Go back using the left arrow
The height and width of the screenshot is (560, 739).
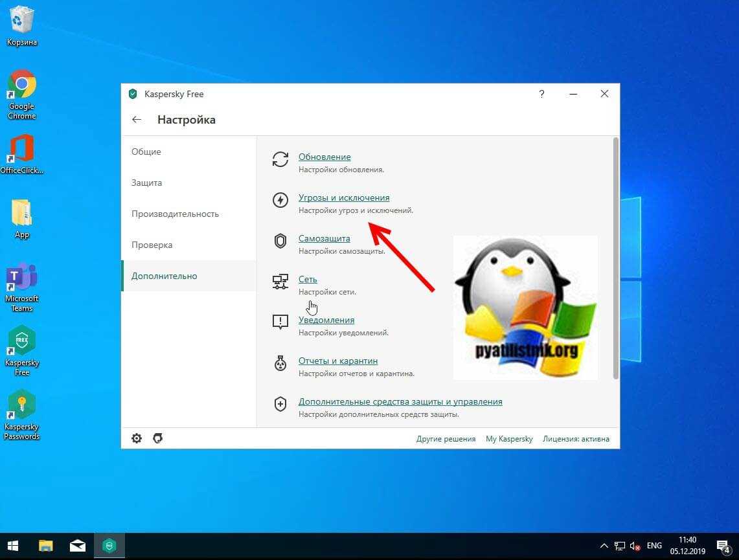click(137, 120)
